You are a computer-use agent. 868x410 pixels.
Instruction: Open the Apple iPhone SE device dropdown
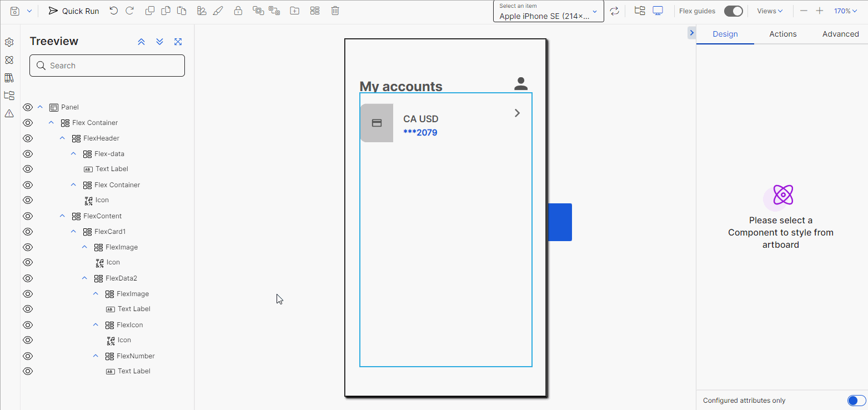tap(548, 11)
